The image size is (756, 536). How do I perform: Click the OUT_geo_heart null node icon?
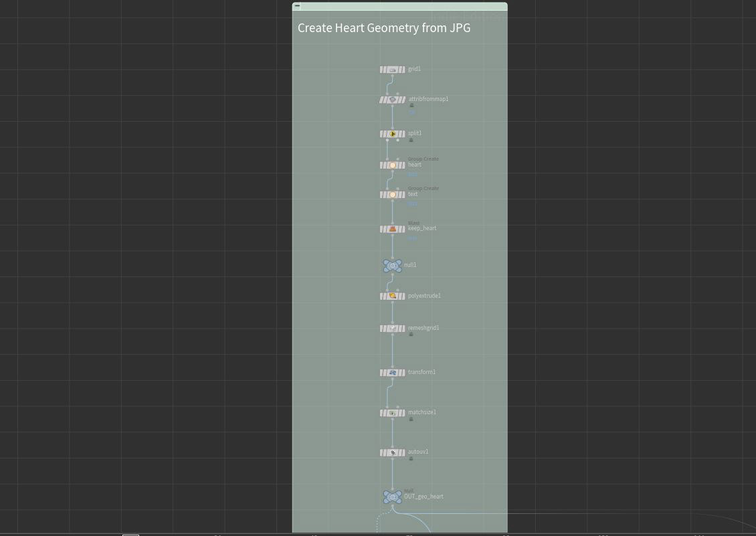392,497
